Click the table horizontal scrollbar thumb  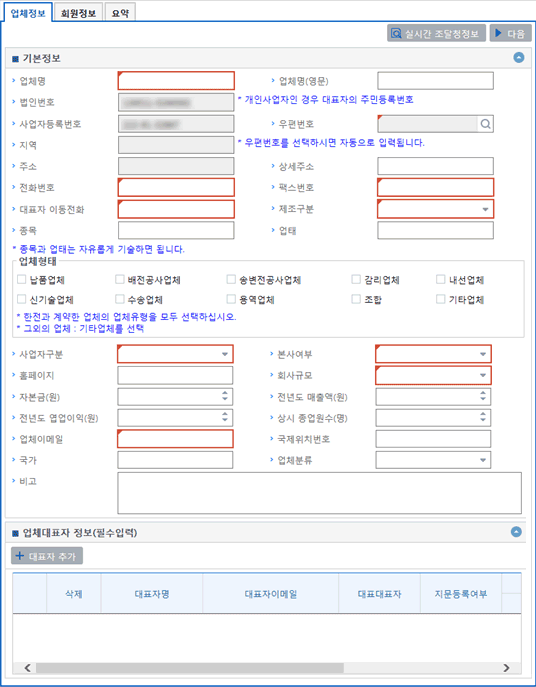190,668
